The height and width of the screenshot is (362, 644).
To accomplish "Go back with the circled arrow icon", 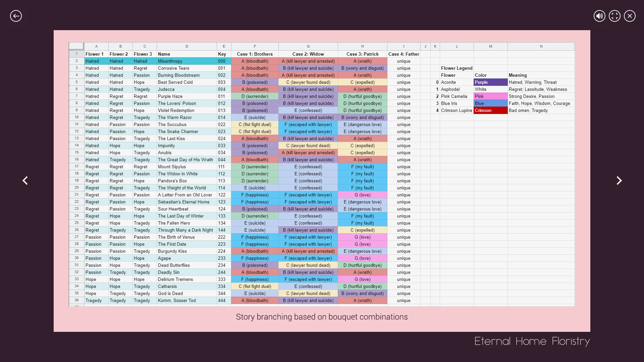I will click(16, 16).
